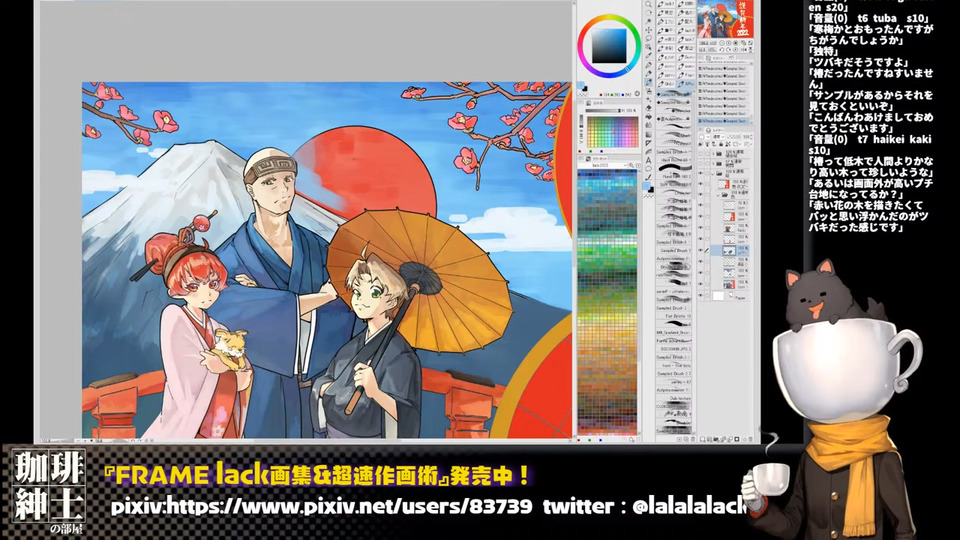
Task: Open the blending mode dropdown
Action: [719, 137]
